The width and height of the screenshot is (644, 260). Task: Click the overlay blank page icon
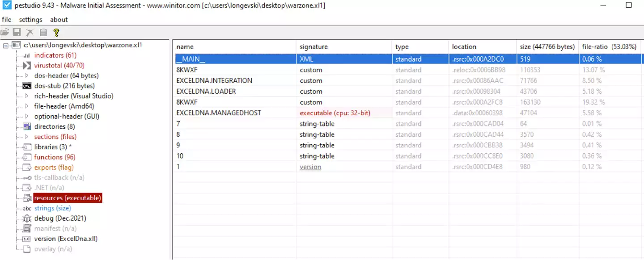[27, 249]
